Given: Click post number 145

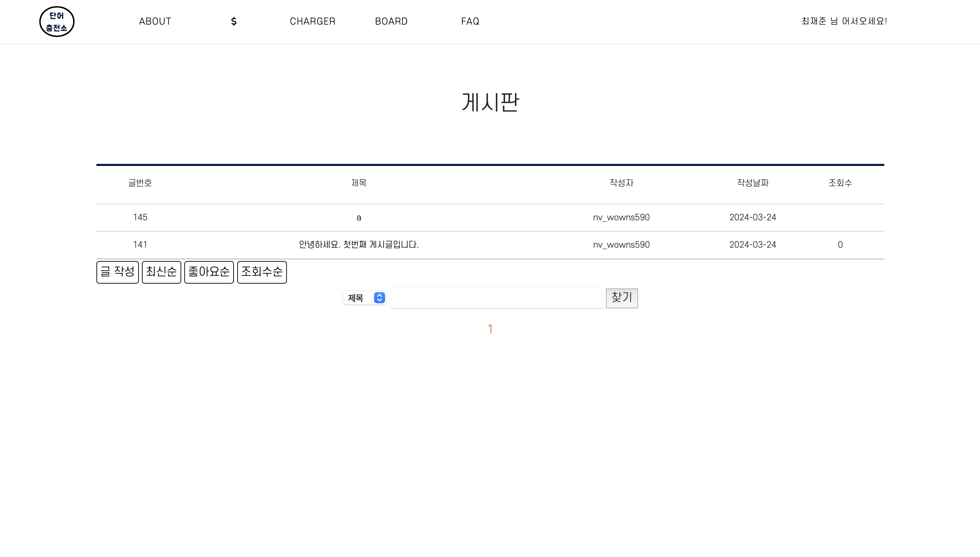Looking at the screenshot, I should click(x=140, y=218).
